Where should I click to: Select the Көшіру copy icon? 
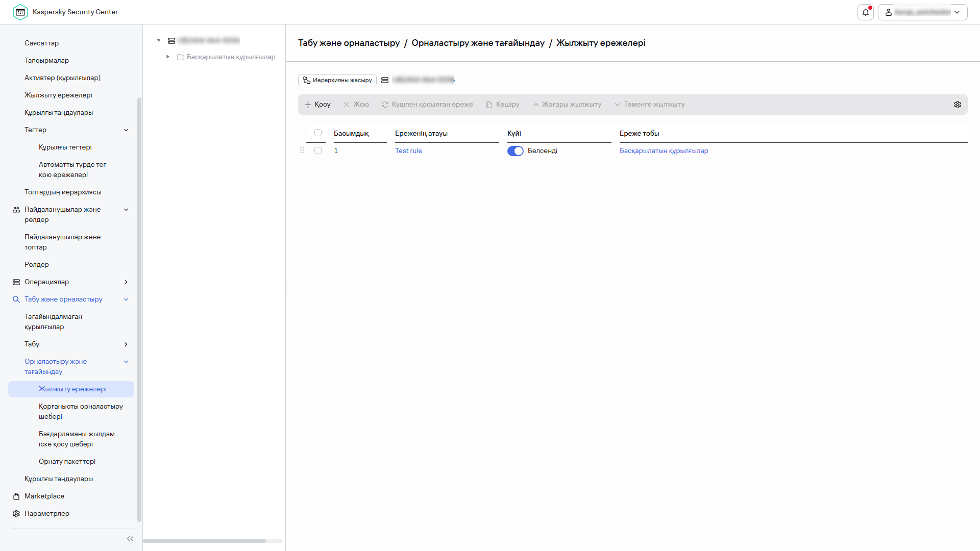[488, 104]
